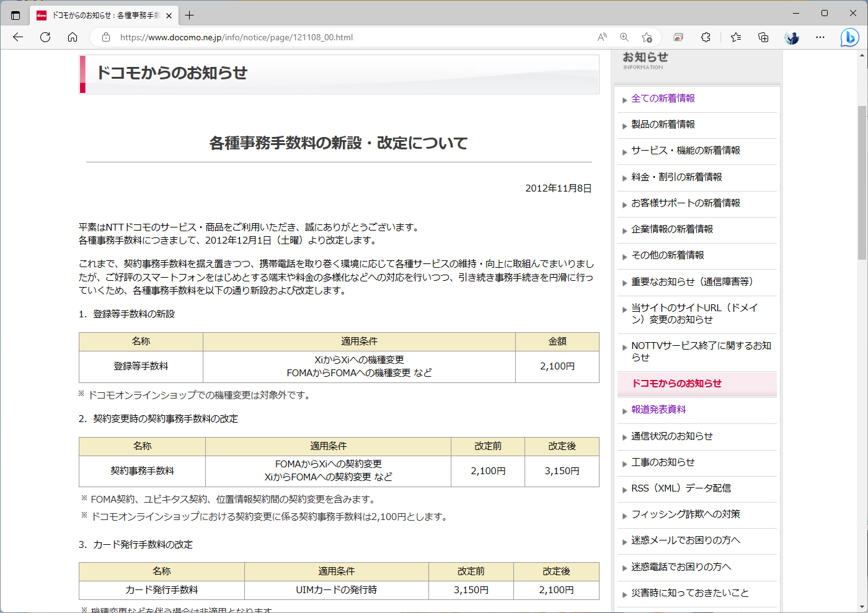Click UIMカードの発行時 condition cell

[337, 590]
